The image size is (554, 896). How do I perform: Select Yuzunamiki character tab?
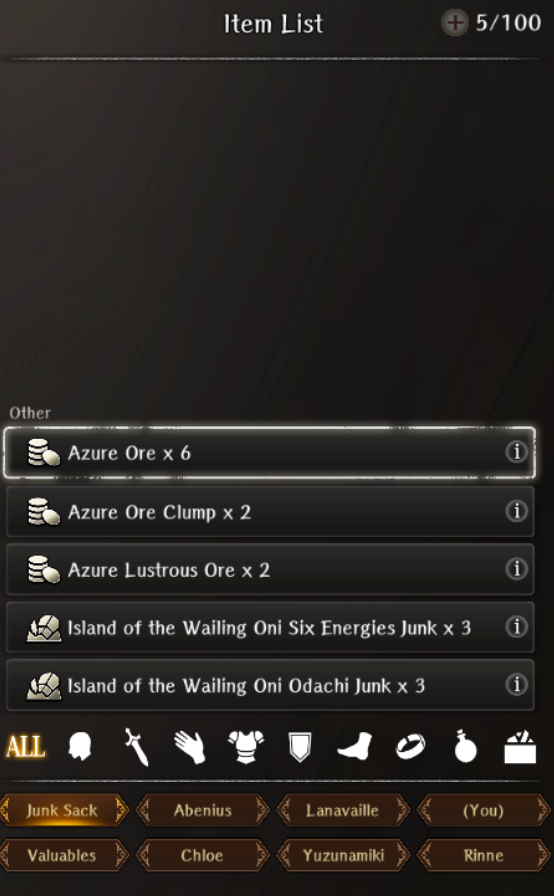click(343, 855)
